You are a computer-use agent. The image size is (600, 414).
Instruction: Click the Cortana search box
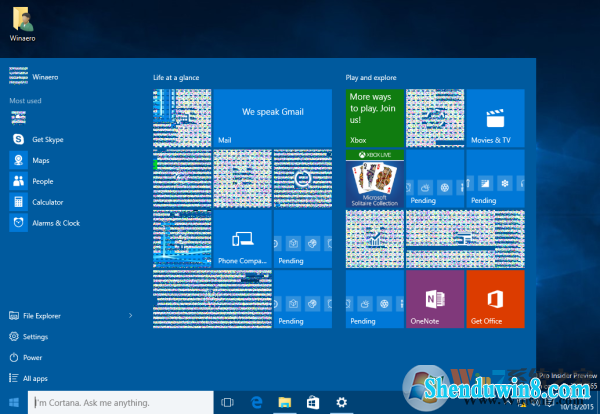[x=121, y=403]
